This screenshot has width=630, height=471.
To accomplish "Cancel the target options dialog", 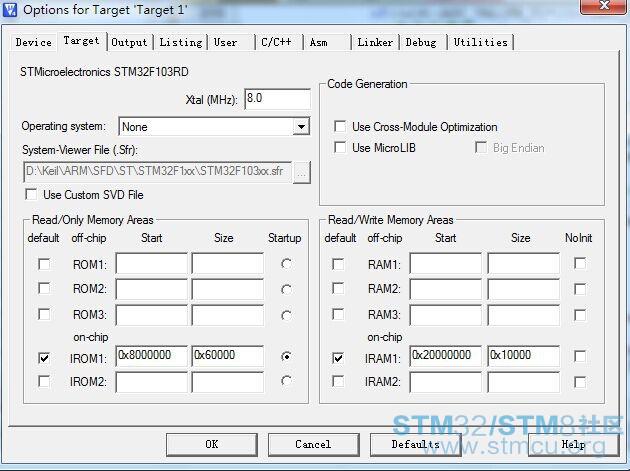I will 313,444.
